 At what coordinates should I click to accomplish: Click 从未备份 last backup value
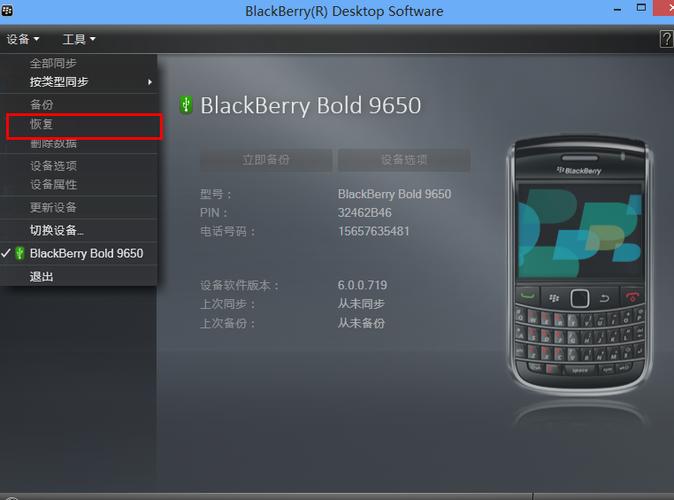[x=361, y=323]
